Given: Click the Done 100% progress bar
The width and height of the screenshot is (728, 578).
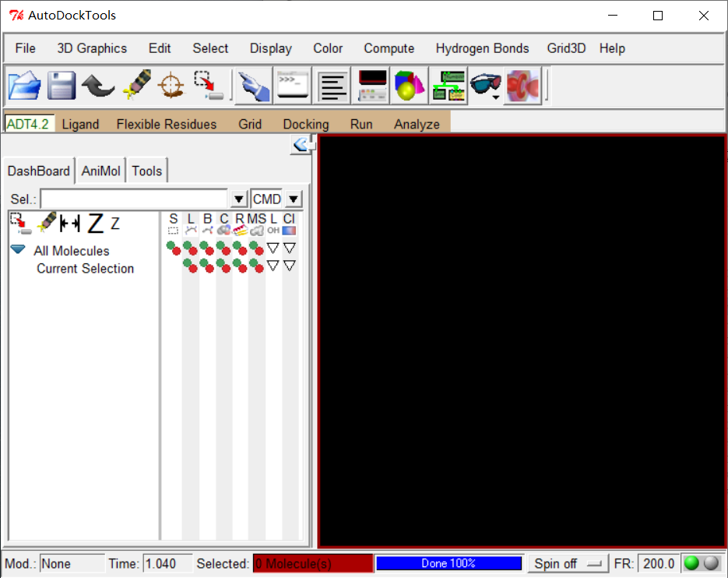Looking at the screenshot, I should click(x=448, y=562).
